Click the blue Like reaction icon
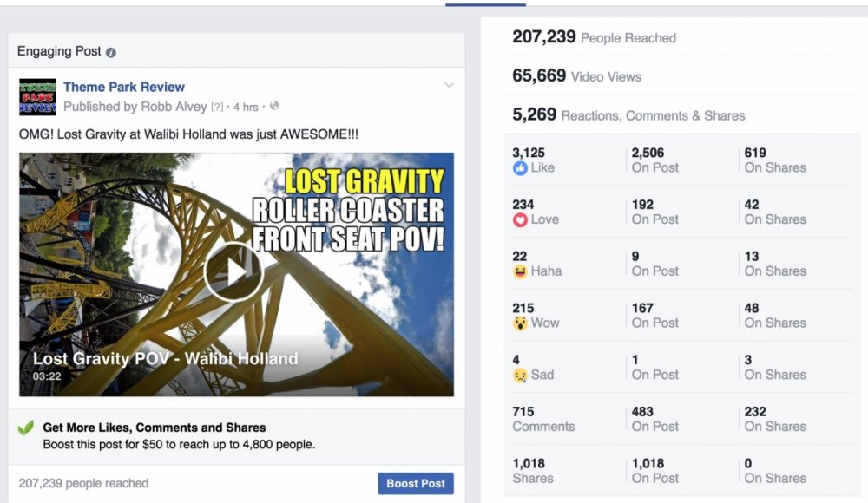 tap(520, 168)
